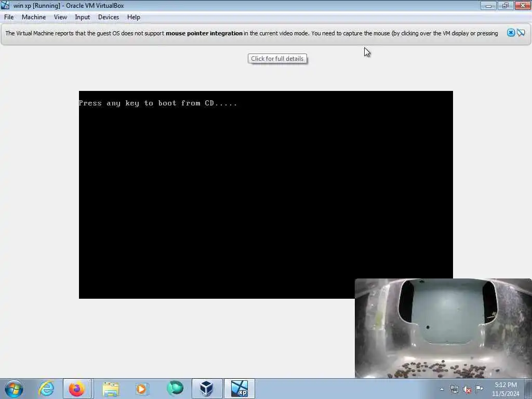This screenshot has height=399, width=532.
Task: Restore down the VirtualBox window
Action: [x=506, y=5]
